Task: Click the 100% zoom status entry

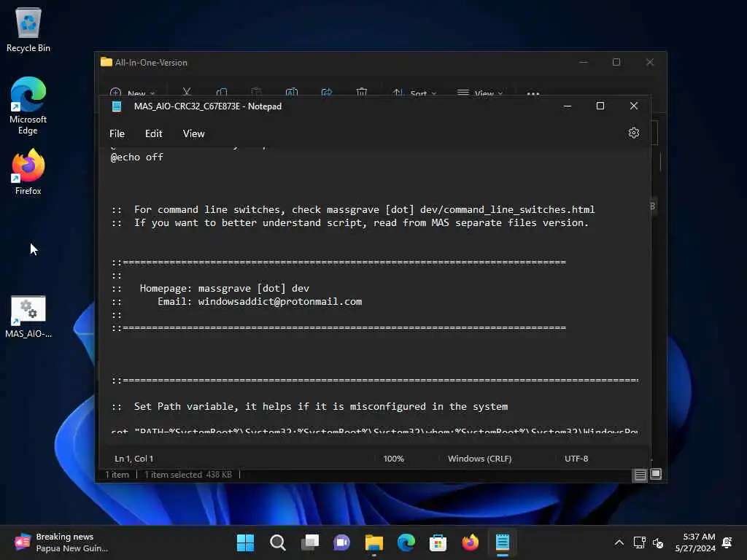Action: [393, 459]
